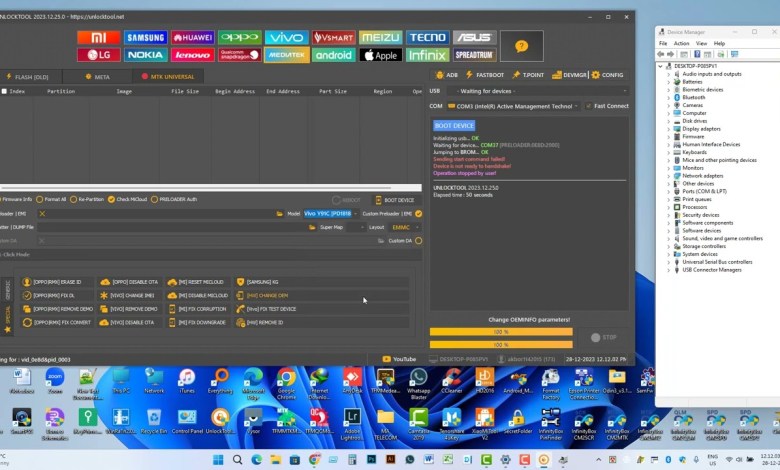Screen dimensions: 780x470
Task: Select the Huawei brand logo
Action: [193, 38]
